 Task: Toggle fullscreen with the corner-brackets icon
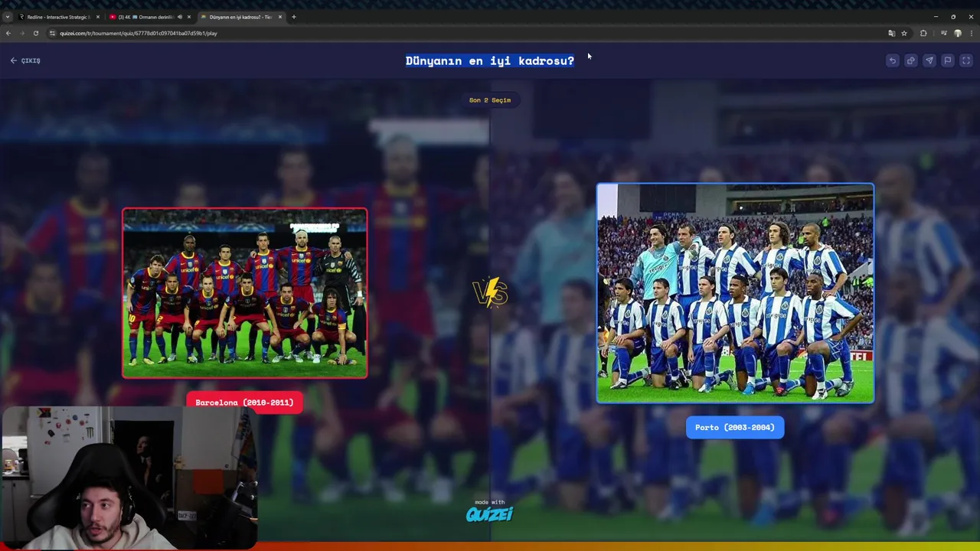coord(965,60)
